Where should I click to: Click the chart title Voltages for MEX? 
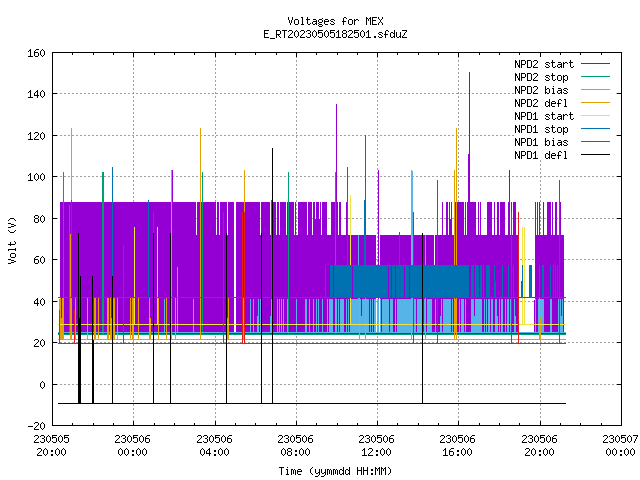[335, 21]
